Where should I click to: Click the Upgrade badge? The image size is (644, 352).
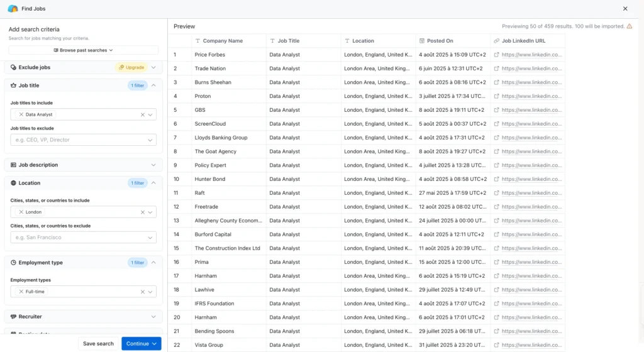coord(131,67)
